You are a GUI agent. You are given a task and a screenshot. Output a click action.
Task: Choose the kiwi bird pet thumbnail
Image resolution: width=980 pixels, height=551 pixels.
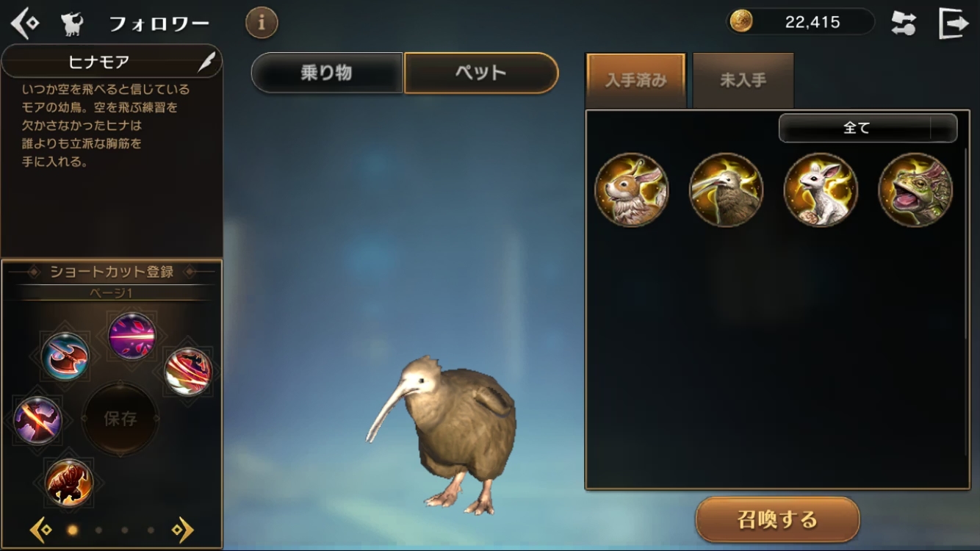coord(726,190)
